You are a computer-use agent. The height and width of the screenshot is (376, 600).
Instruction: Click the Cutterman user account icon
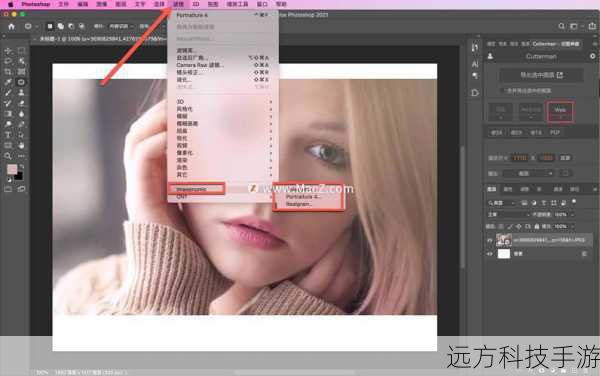(490, 56)
